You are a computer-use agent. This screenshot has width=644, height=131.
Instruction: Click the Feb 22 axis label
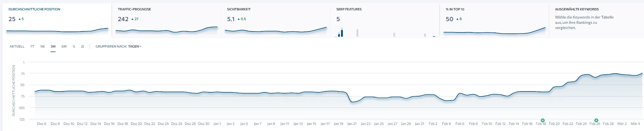point(568,124)
